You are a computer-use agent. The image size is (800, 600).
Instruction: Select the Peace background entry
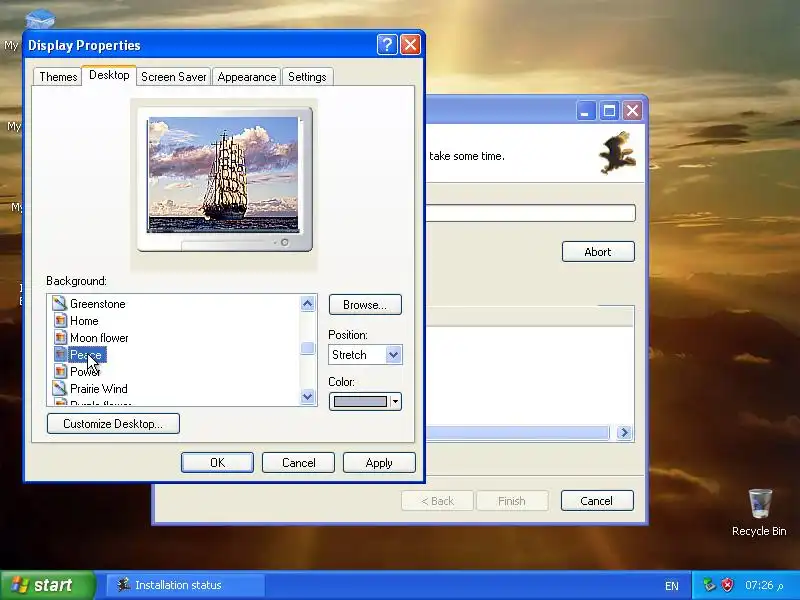point(86,355)
